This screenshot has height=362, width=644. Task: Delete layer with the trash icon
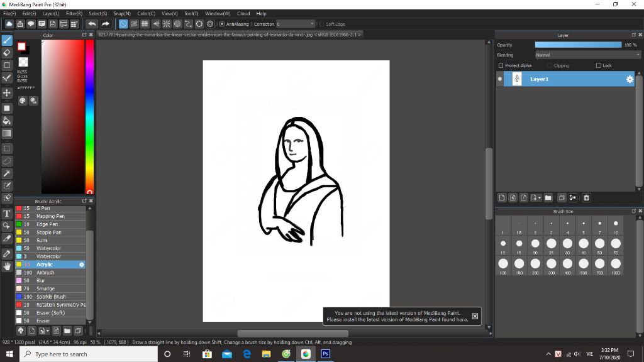(586, 198)
